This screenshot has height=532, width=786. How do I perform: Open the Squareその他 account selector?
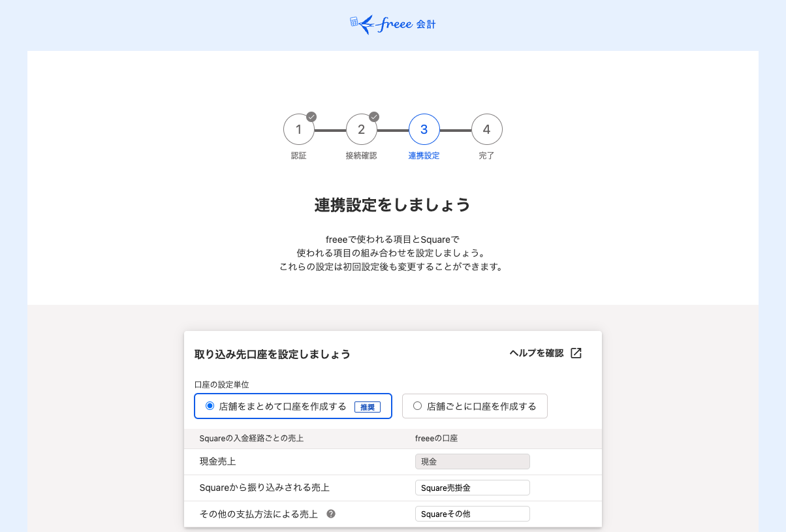point(472,513)
